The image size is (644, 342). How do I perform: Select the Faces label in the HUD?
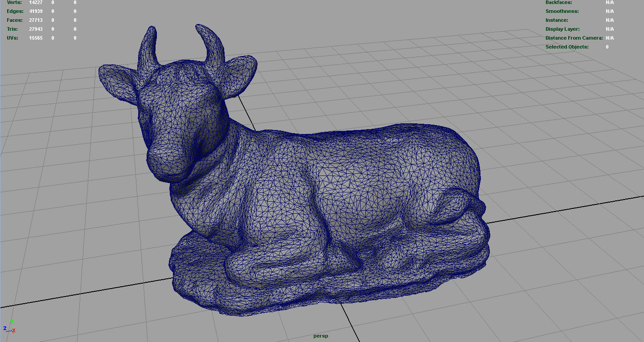pyautogui.click(x=15, y=20)
